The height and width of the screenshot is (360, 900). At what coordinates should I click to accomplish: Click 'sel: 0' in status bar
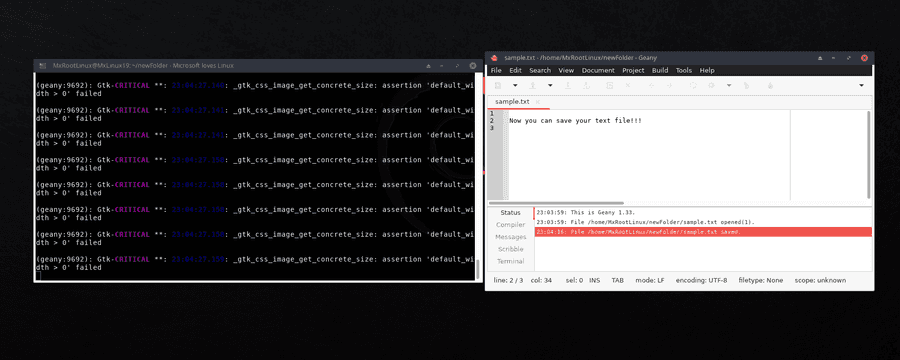(574, 280)
